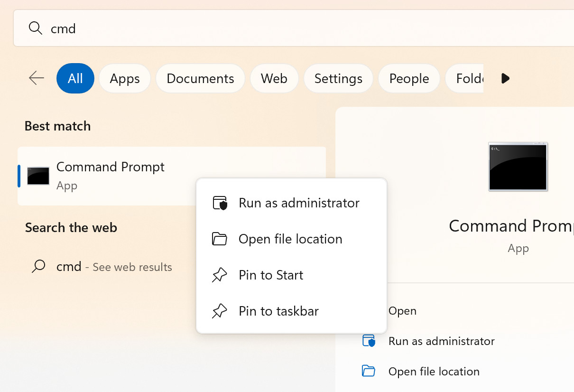Click magnifier icon beside cmd web result
This screenshot has width=574, height=392.
(x=38, y=266)
